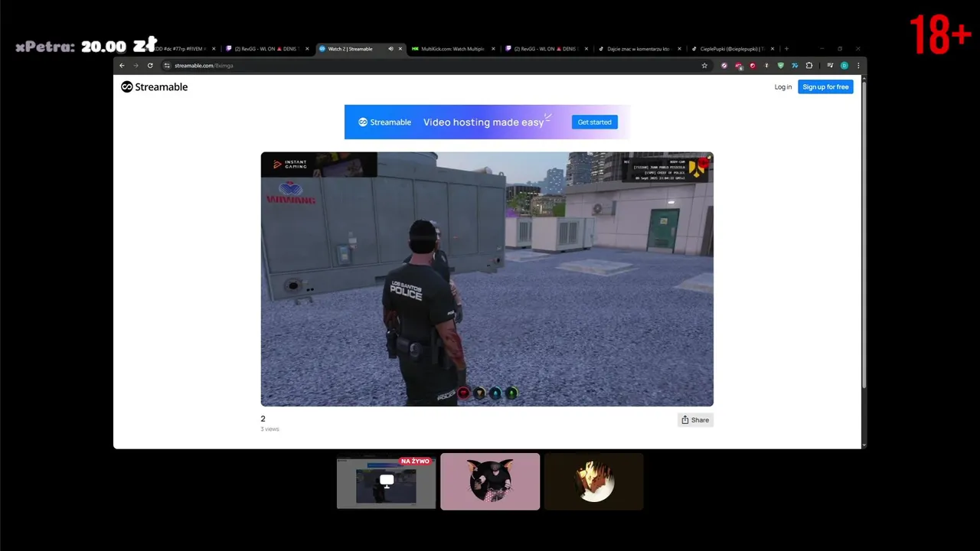
Task: Open the Extensions puzzle-piece menu
Action: [809, 66]
